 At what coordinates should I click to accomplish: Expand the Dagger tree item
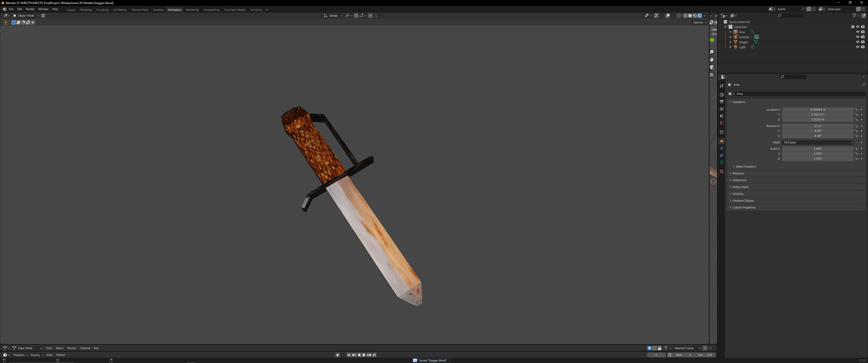coord(730,42)
